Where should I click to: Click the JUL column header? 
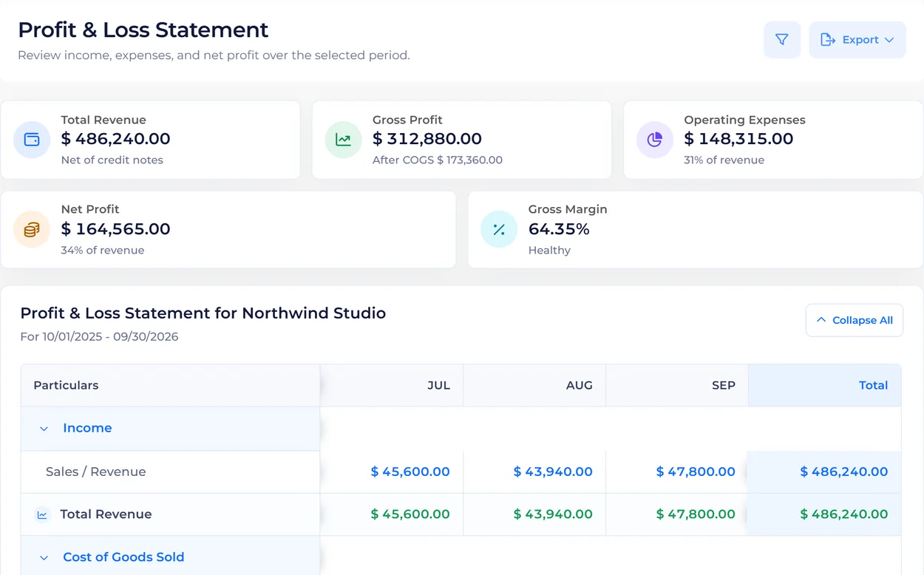pos(392,385)
